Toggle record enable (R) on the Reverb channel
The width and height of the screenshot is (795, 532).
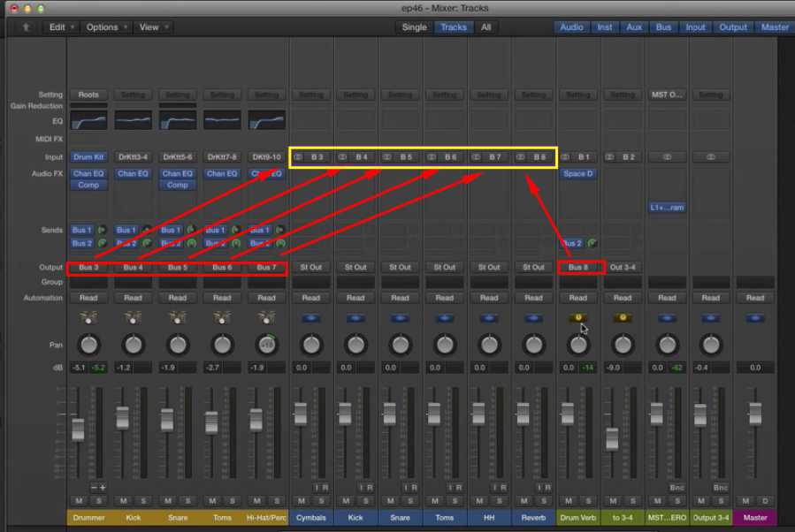click(x=547, y=488)
